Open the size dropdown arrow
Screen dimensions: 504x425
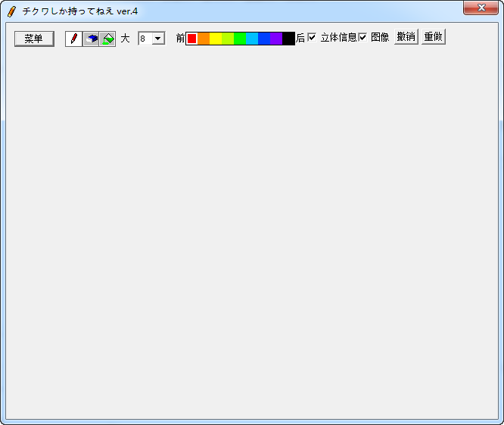158,39
